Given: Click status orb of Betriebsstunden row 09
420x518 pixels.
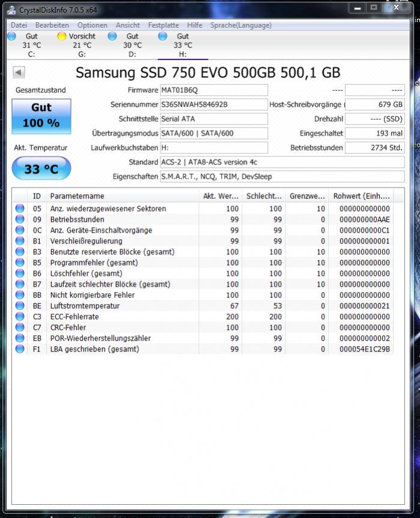Looking at the screenshot, I should [20, 219].
